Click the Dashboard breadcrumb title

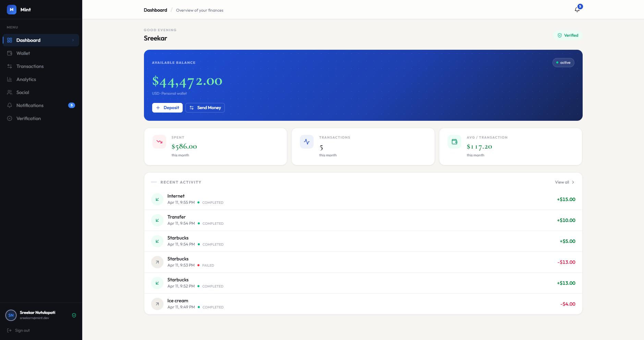(x=156, y=10)
